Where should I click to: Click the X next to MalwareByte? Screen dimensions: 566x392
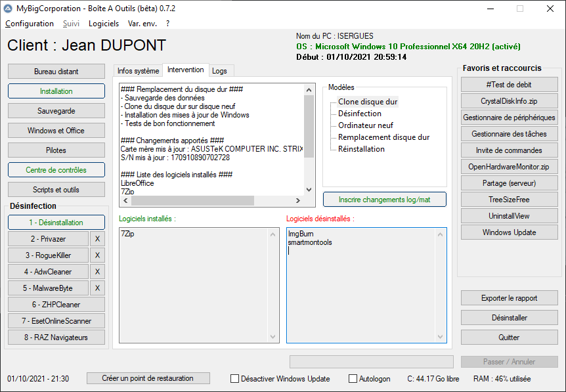point(97,288)
